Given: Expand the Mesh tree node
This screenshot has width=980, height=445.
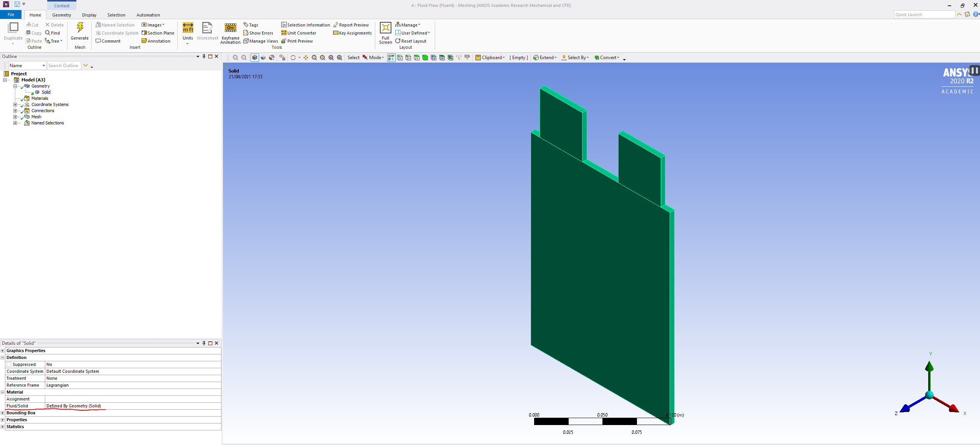Looking at the screenshot, I should 15,117.
